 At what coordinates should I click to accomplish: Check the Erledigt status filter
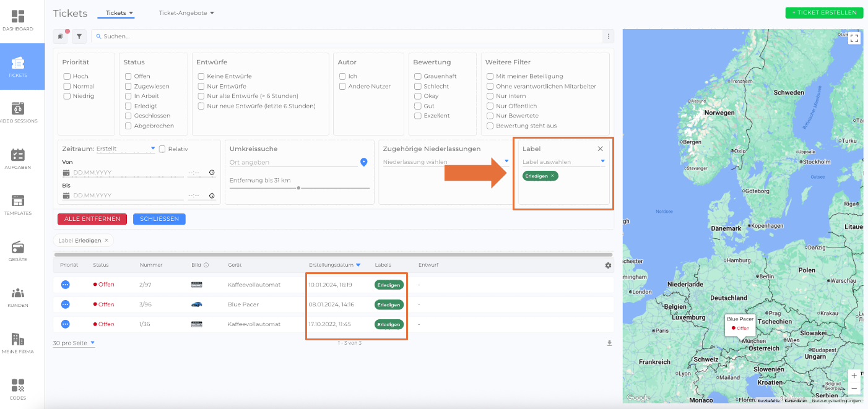pyautogui.click(x=128, y=106)
